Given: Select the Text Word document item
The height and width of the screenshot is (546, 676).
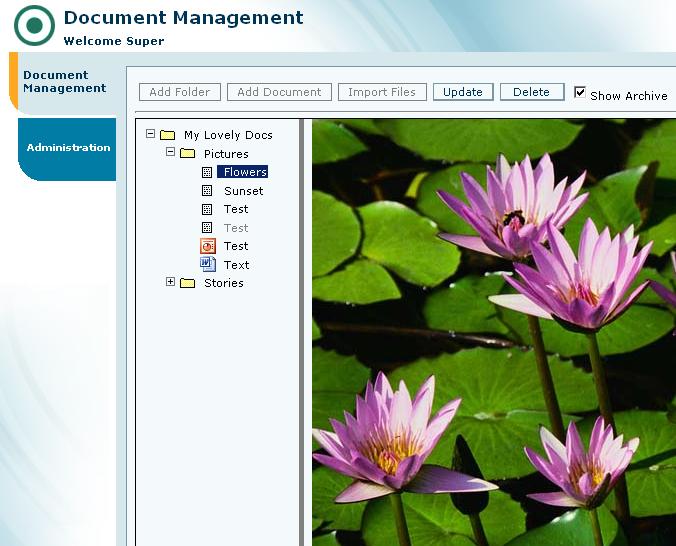Looking at the screenshot, I should [236, 264].
